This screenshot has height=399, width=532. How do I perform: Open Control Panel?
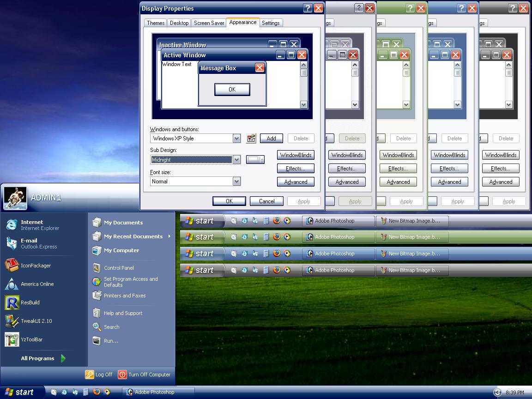113,268
